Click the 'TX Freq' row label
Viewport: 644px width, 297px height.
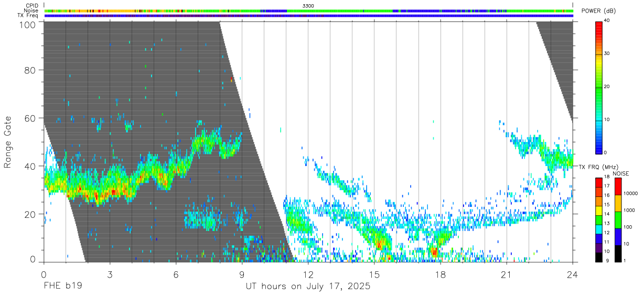[28, 16]
